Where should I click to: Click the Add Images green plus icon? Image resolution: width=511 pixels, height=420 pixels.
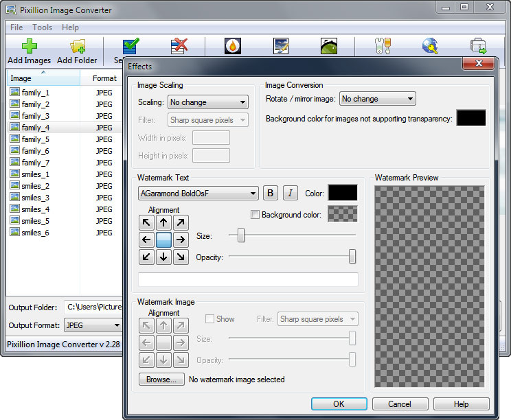tap(30, 46)
